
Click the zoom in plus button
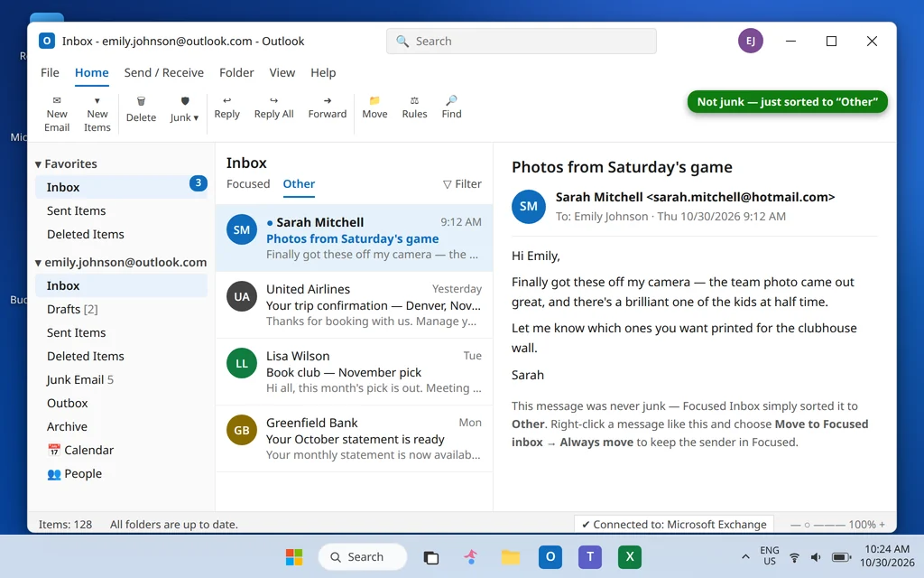click(882, 525)
